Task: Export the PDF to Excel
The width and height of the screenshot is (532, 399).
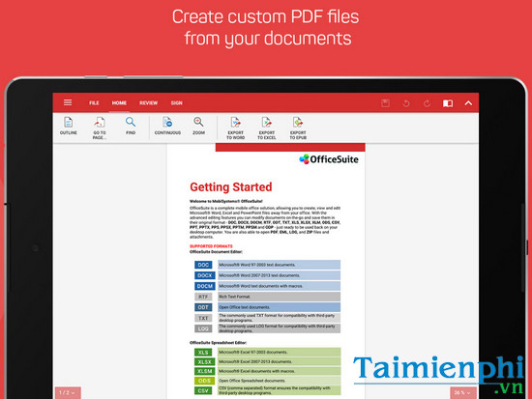Action: [x=267, y=128]
